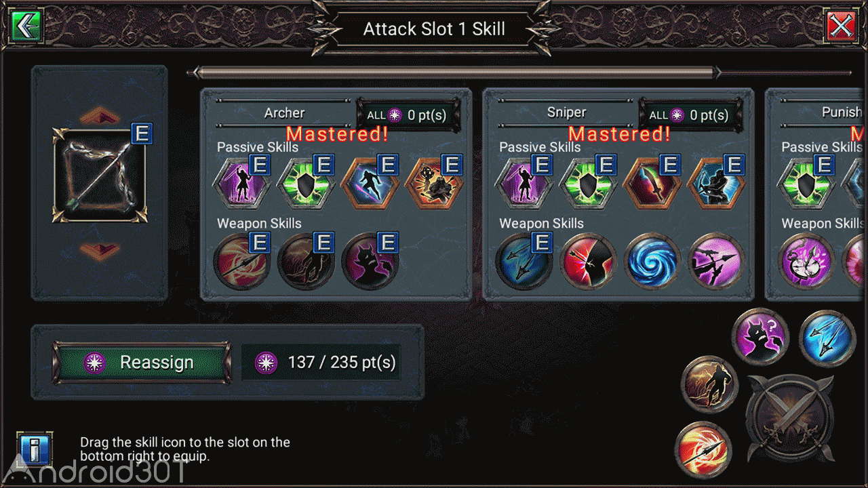Pick the magenta archer weapon skill under Sniper

716,262
